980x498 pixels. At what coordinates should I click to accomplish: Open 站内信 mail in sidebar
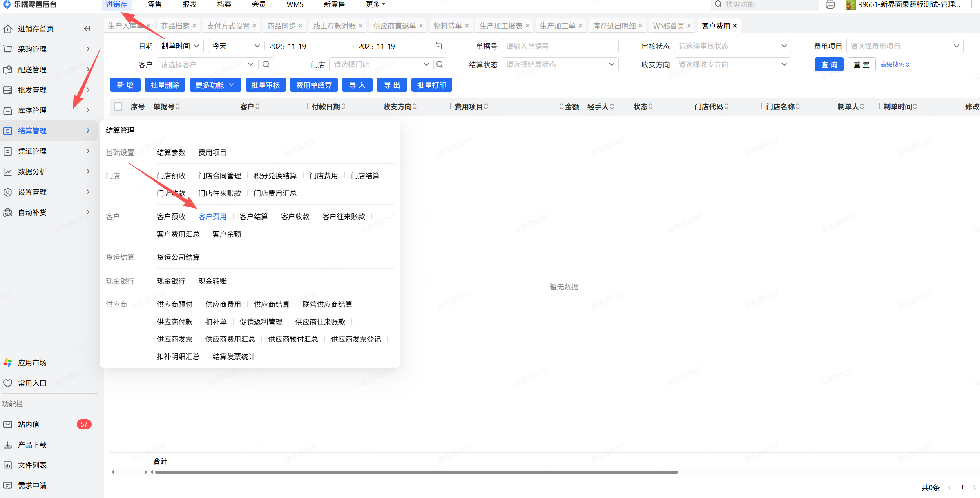pyautogui.click(x=29, y=425)
